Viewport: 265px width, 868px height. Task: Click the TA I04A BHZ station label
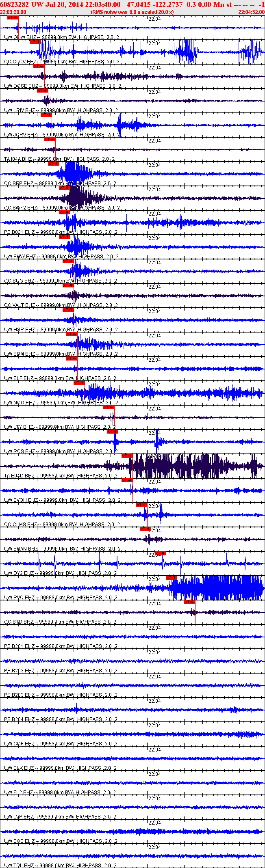click(18, 159)
